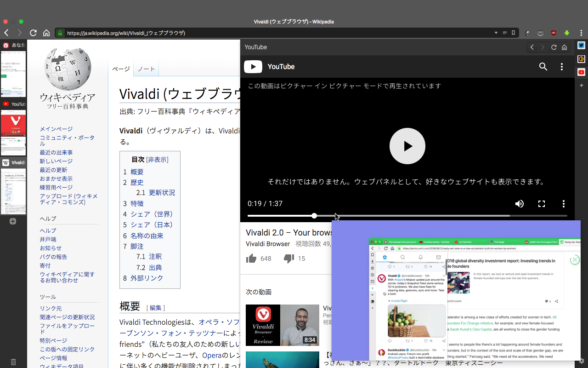Image resolution: width=588 pixels, height=368 pixels.
Task: Jump to 7.2 出典 in contents
Action: point(149,267)
